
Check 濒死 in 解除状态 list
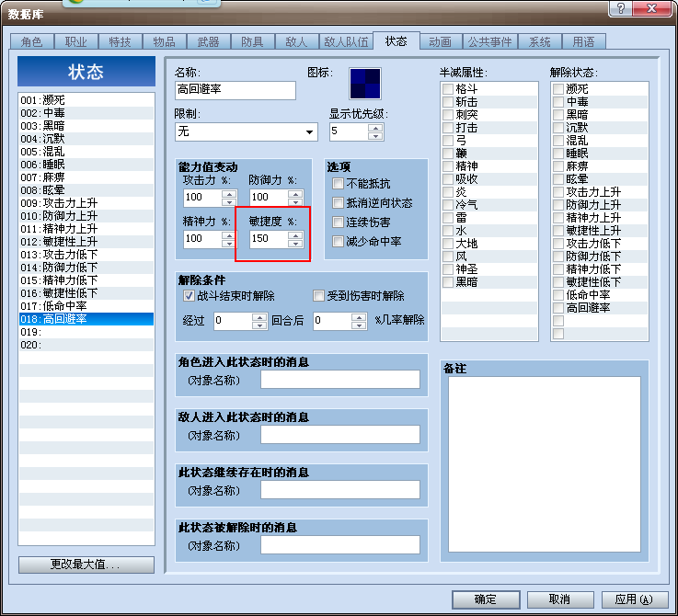(558, 89)
